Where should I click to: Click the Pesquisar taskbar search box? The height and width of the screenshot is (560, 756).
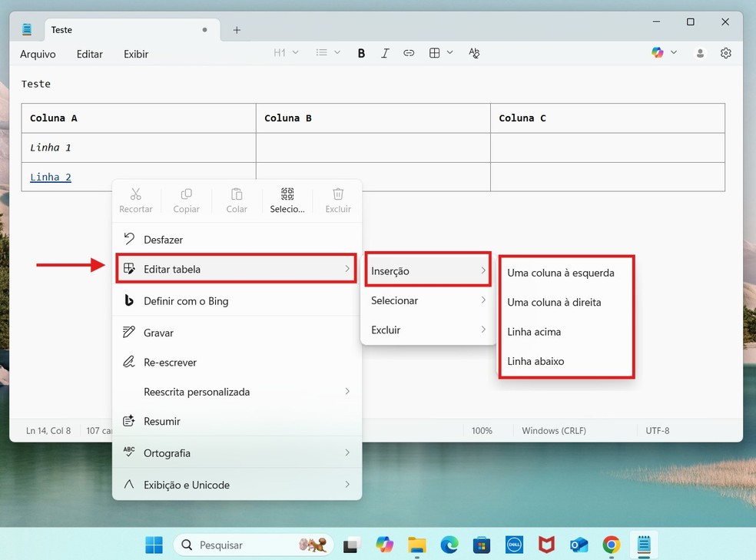(254, 545)
